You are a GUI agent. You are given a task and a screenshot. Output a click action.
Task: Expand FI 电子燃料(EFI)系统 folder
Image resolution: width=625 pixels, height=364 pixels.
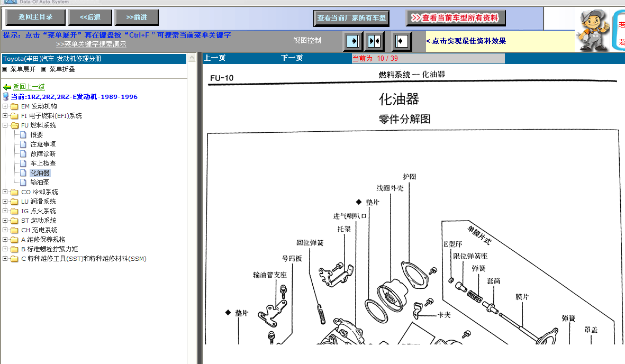5,116
